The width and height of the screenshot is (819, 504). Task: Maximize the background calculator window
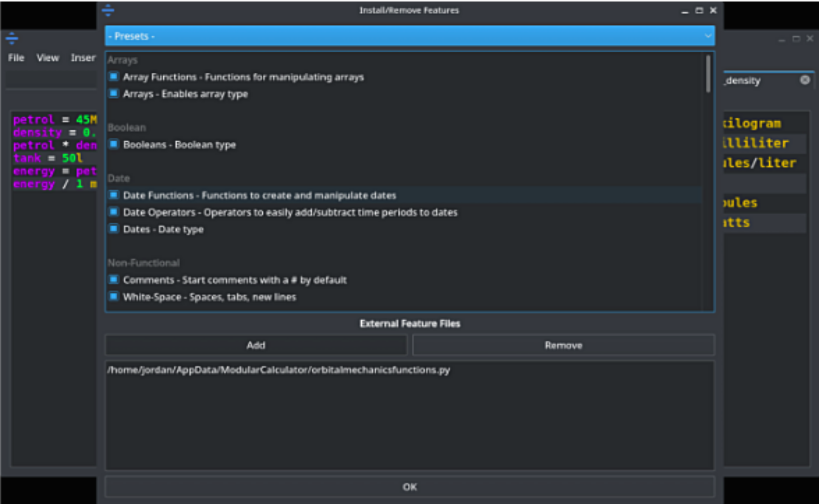click(796, 39)
